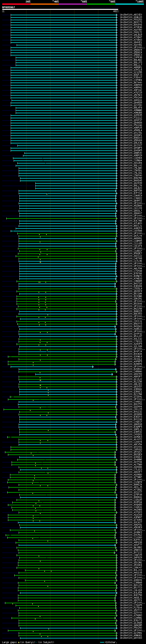Select hit label UniRef100_B5GDE7
The image size is (146, 644).
[x=131, y=254]
